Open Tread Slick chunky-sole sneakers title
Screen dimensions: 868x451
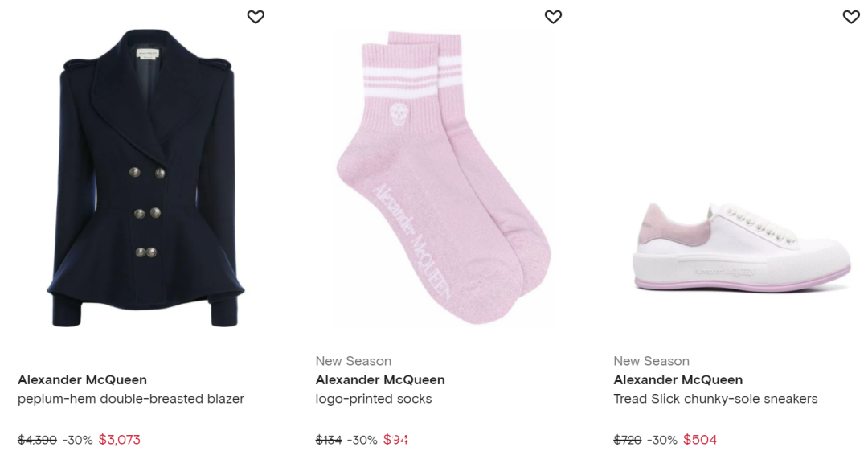click(x=715, y=399)
